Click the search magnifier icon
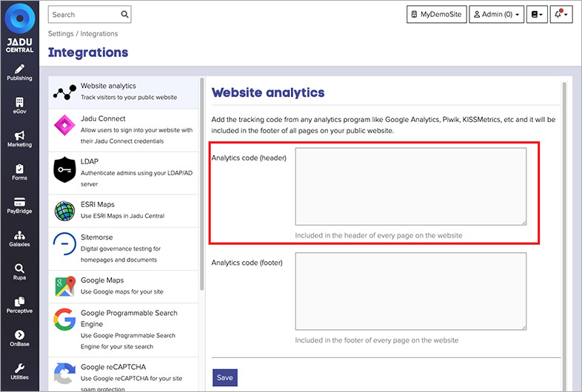 pyautogui.click(x=124, y=15)
